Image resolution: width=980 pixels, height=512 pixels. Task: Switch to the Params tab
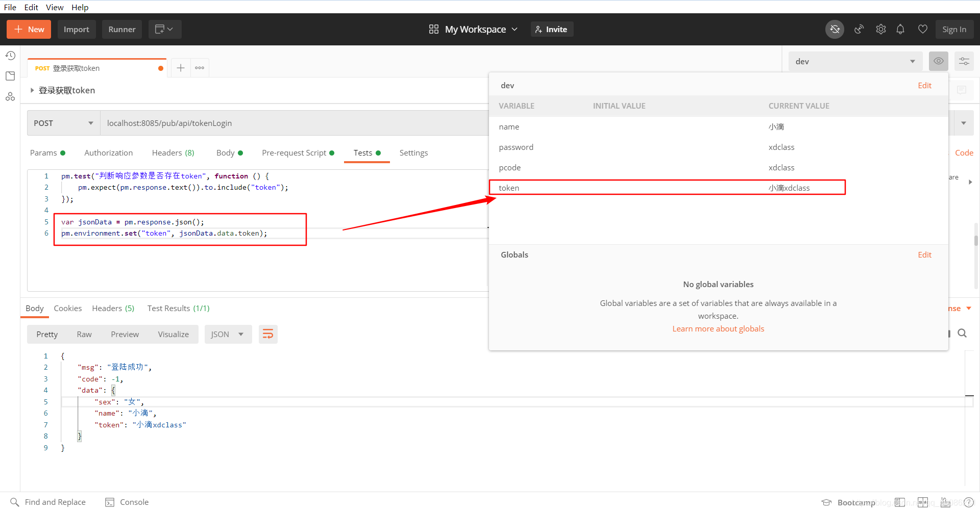(47, 153)
